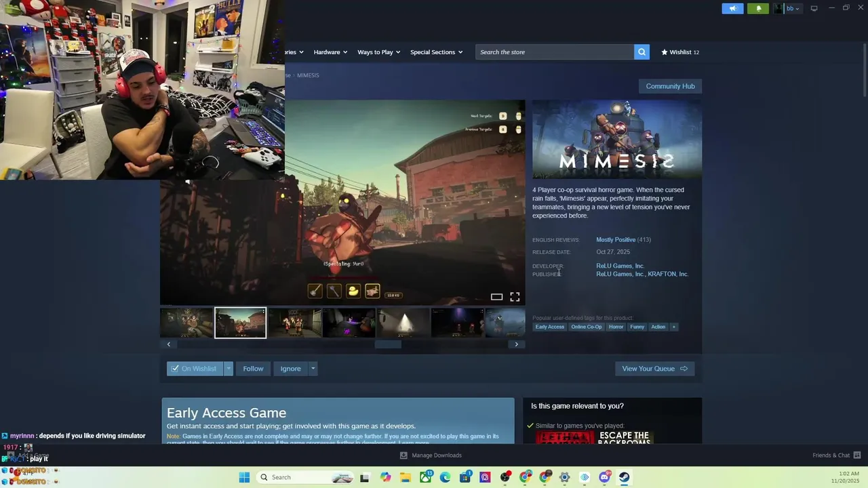Open publisher KRAFTON, Inc. link
The height and width of the screenshot is (488, 868).
point(668,274)
